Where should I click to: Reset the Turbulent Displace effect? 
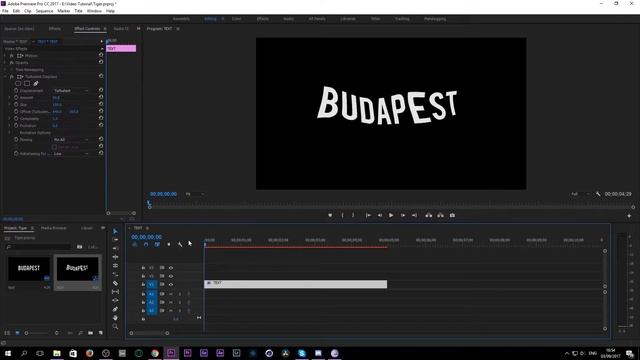pyautogui.click(x=101, y=76)
